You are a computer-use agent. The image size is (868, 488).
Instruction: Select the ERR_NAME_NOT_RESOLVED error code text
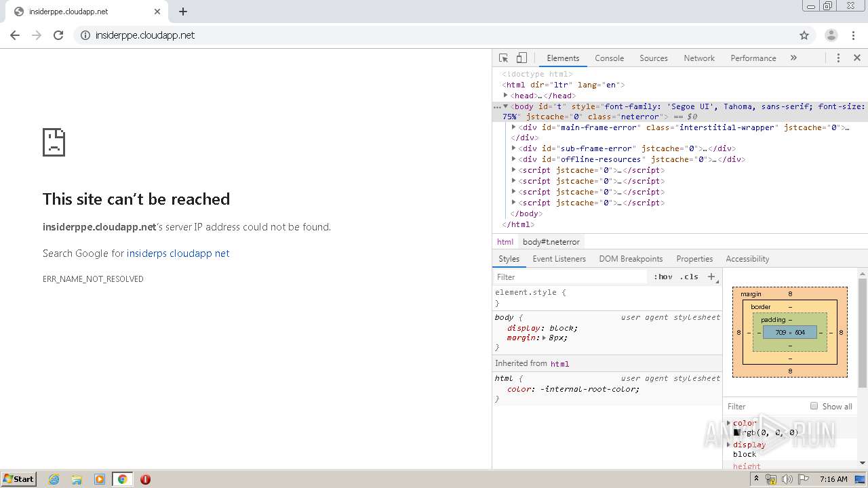coord(93,279)
